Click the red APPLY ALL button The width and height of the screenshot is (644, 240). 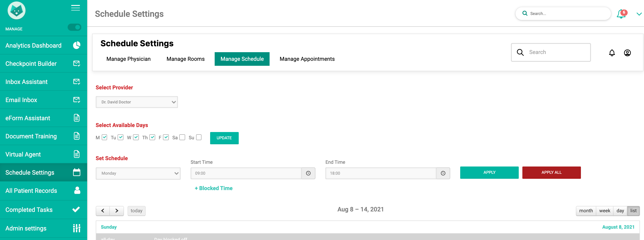click(551, 172)
